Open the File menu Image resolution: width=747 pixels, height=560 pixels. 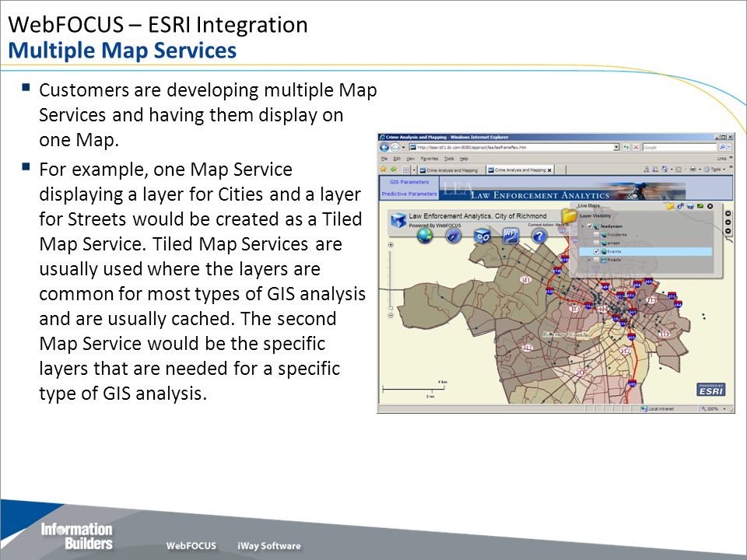384,159
